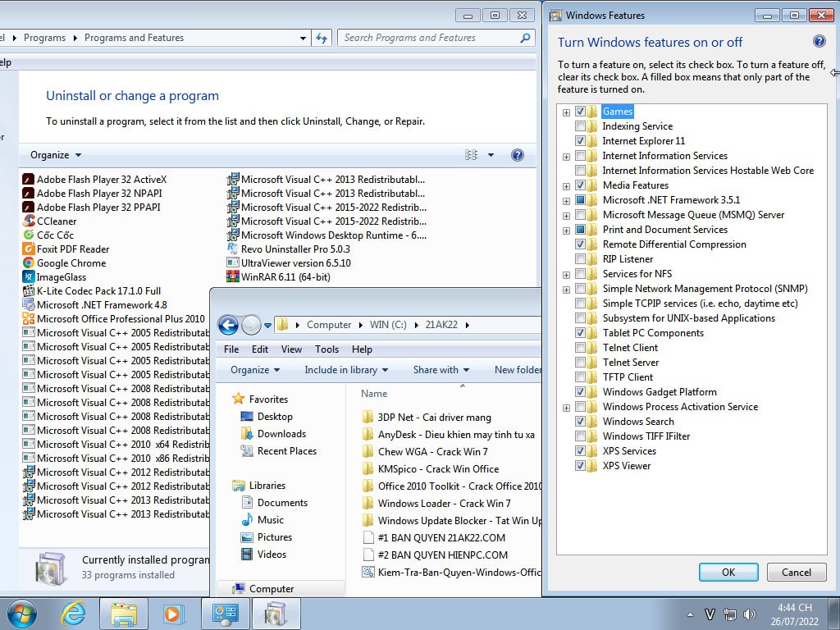Click the Revo Uninstaller Pro icon
This screenshot has width=840, height=630.
pos(232,249)
